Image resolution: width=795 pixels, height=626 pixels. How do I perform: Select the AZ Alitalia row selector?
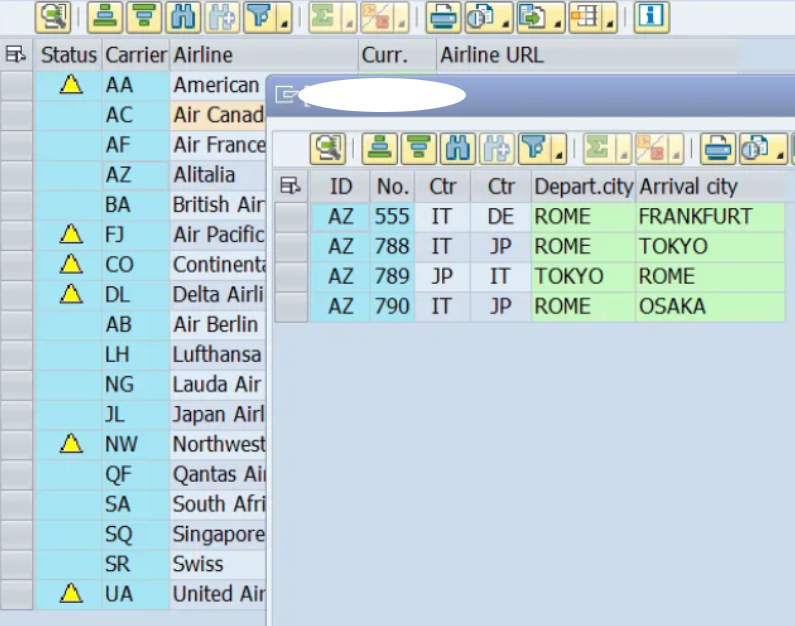(17, 175)
